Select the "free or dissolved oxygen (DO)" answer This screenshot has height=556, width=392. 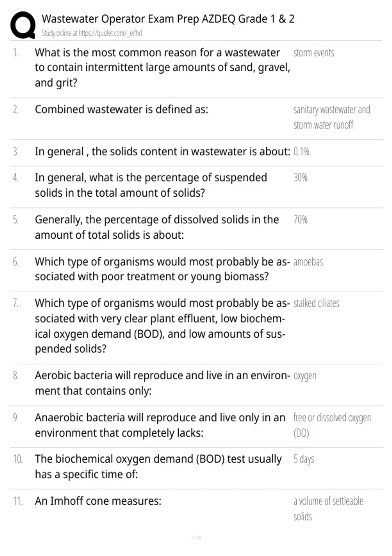[x=332, y=425]
